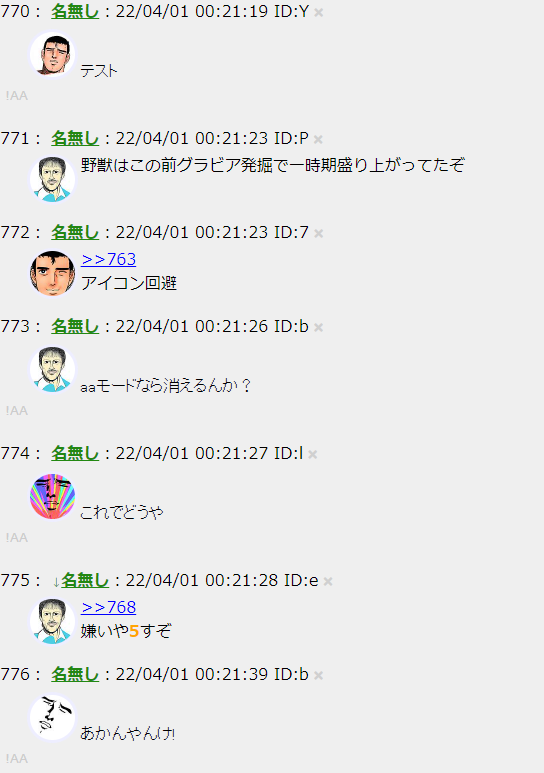This screenshot has width=544, height=773.
Task: Click the avatar icon on post 773
Action: tap(52, 370)
